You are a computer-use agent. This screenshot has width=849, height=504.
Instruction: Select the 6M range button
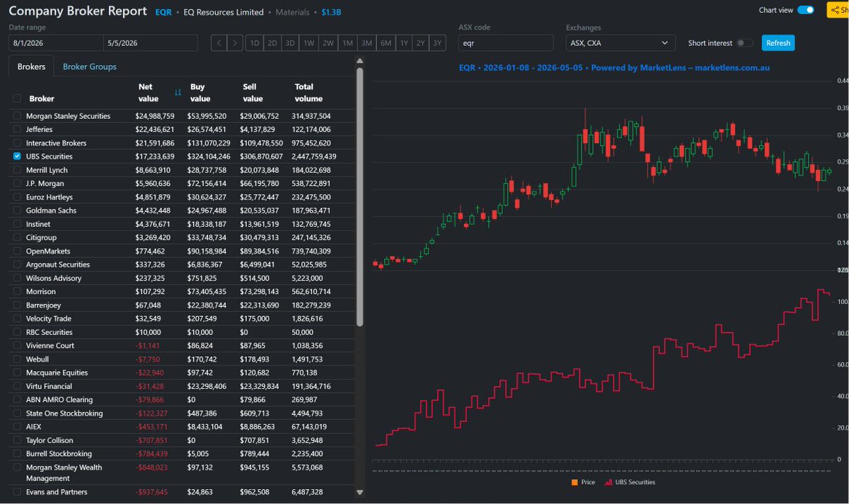pos(386,42)
